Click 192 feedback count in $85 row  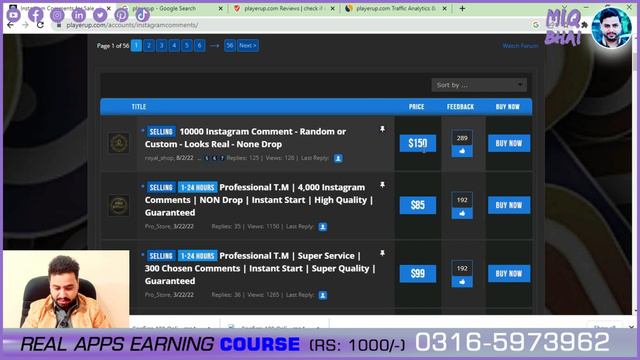coord(462,200)
